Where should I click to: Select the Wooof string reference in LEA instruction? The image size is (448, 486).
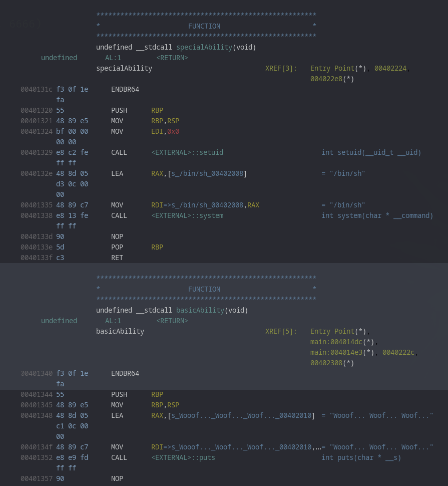241,415
